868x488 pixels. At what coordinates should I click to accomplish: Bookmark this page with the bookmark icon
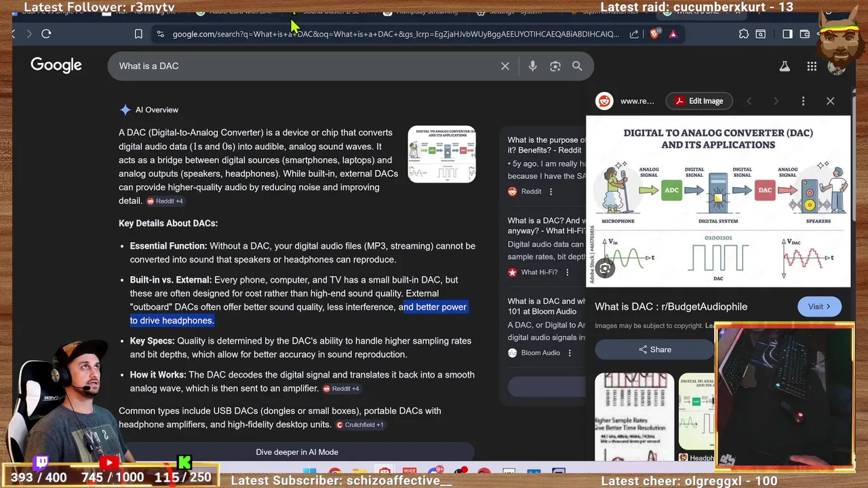[138, 34]
